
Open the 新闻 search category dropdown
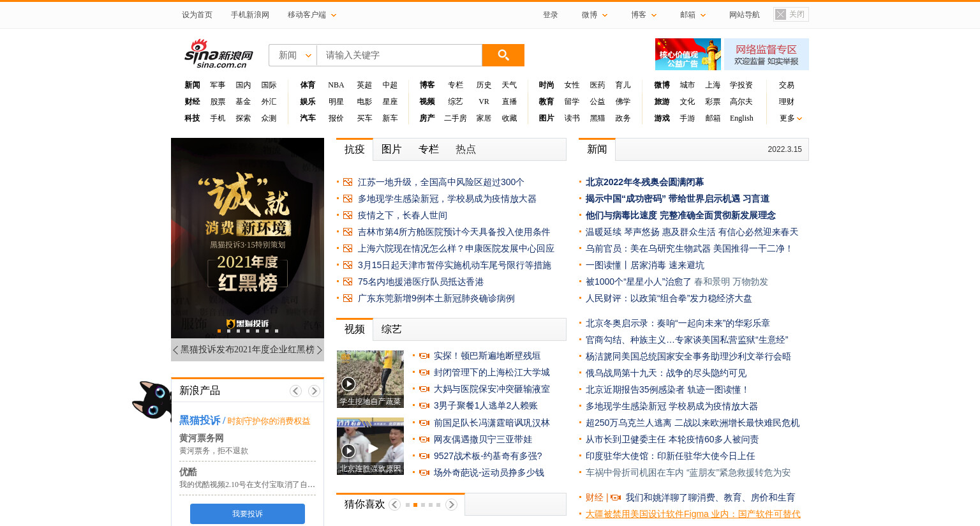[293, 56]
